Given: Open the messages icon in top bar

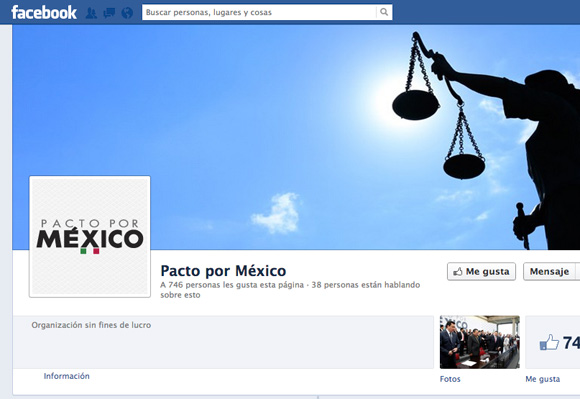Looking at the screenshot, I should pos(109,13).
